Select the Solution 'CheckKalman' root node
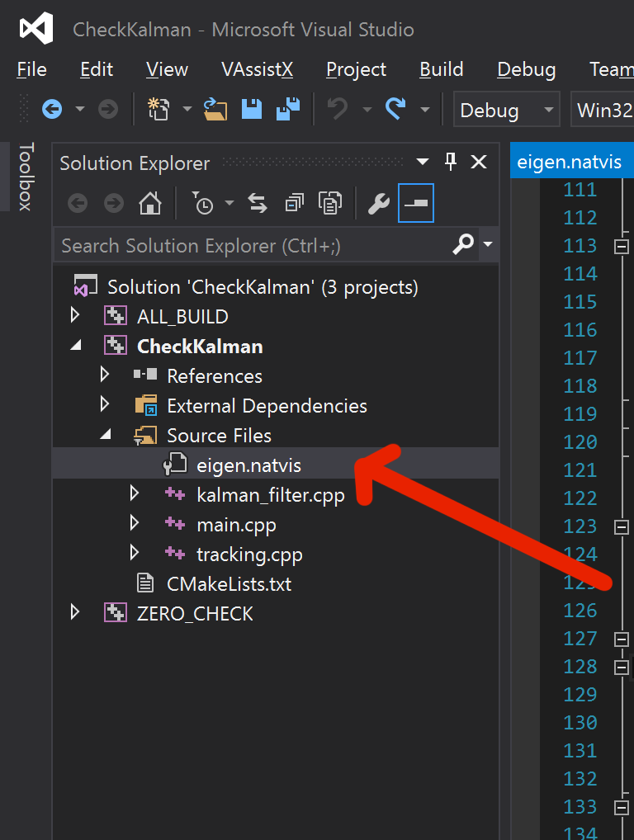Screen dimensions: 634x840 pyautogui.click(x=263, y=288)
